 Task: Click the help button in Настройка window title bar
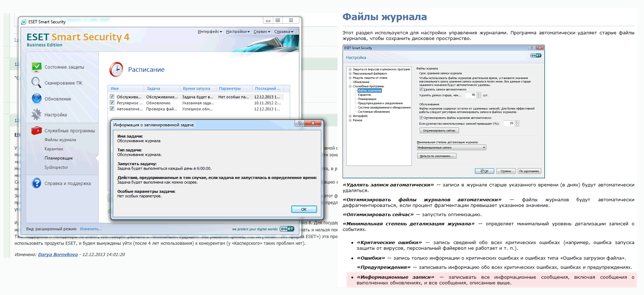pyautogui.click(x=531, y=48)
